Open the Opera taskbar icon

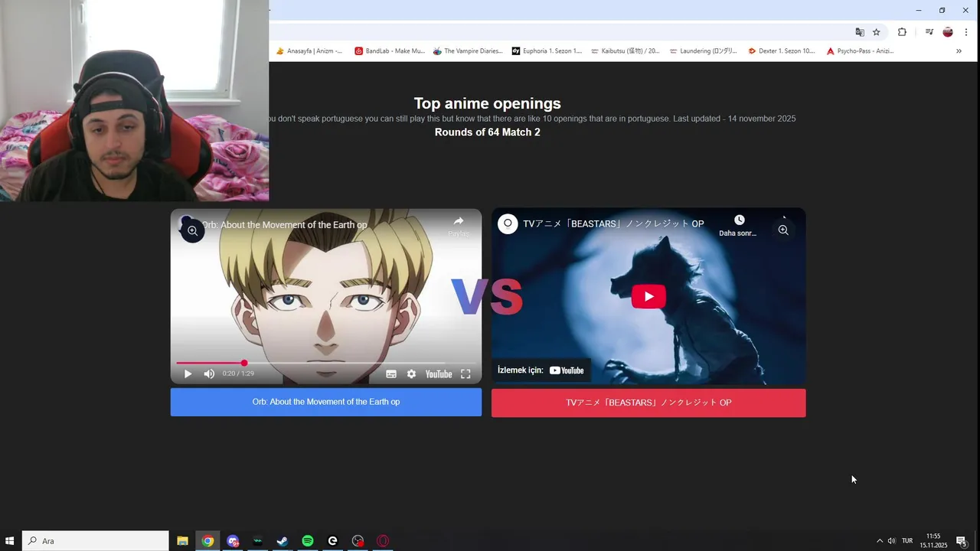point(383,541)
